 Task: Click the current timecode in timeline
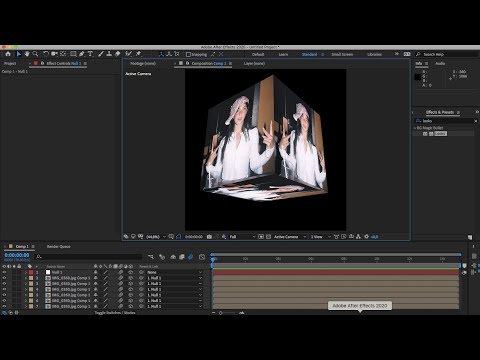coord(17,255)
